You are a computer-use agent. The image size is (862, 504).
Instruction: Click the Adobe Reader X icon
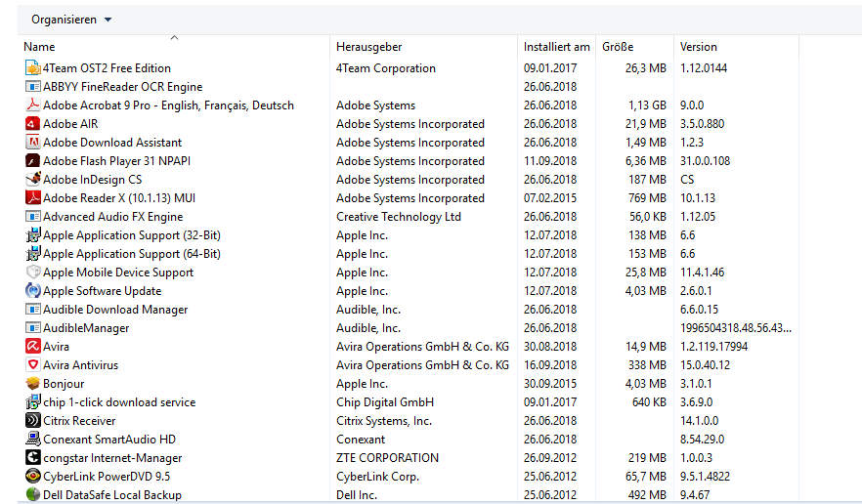click(33, 198)
